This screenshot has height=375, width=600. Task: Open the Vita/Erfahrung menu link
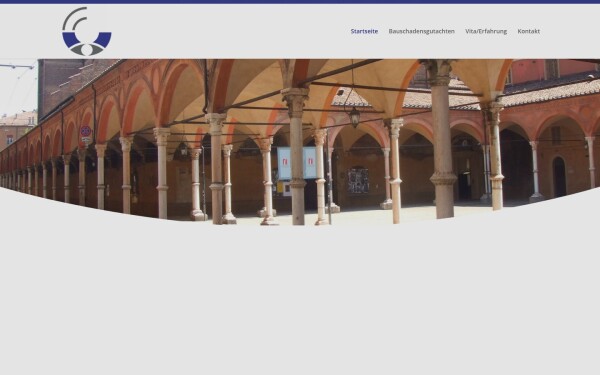coord(486,31)
